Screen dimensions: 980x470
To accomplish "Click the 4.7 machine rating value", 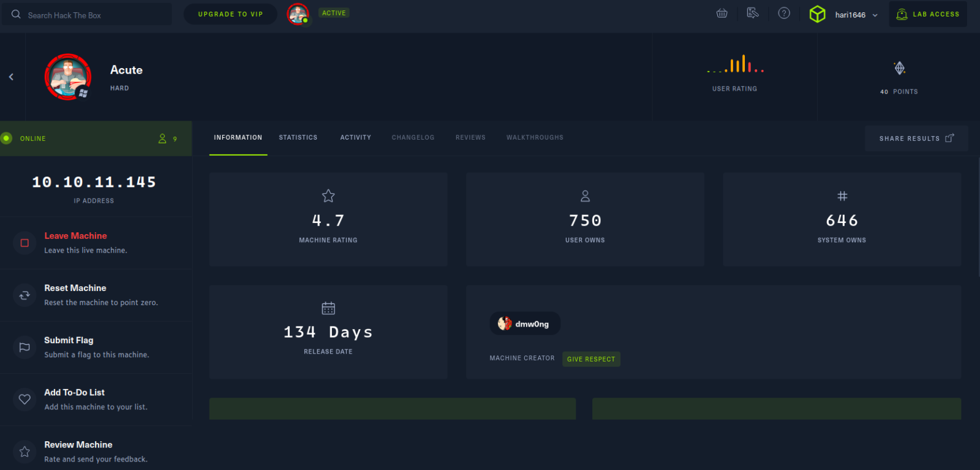I will point(328,221).
